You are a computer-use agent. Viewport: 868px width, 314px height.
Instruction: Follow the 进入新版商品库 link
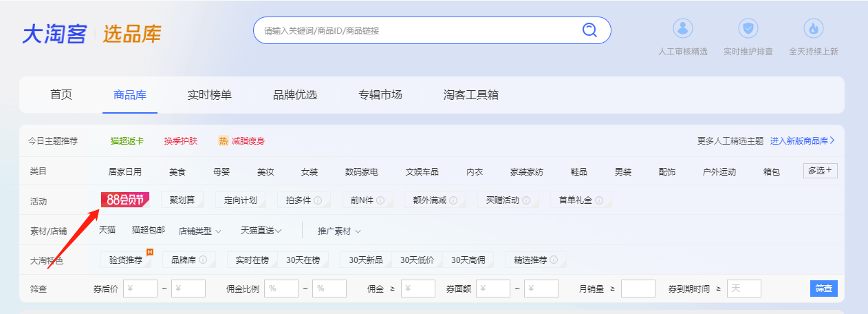click(802, 140)
